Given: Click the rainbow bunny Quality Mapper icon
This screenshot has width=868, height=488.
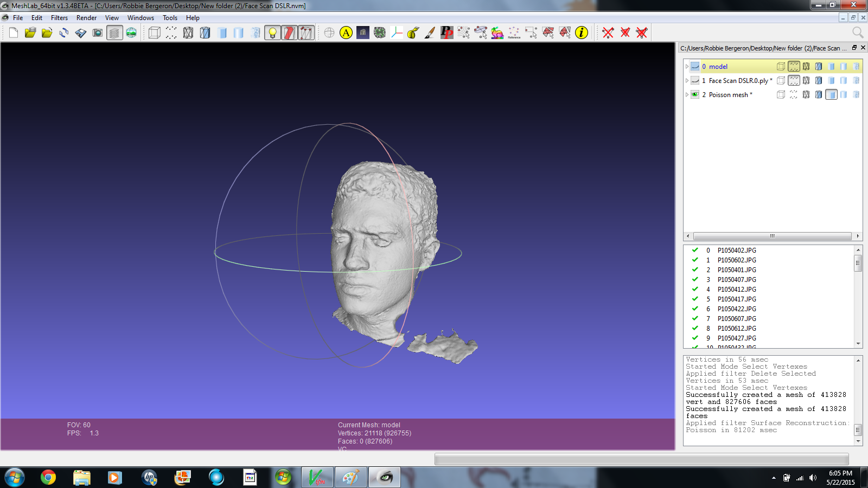Looking at the screenshot, I should [497, 33].
